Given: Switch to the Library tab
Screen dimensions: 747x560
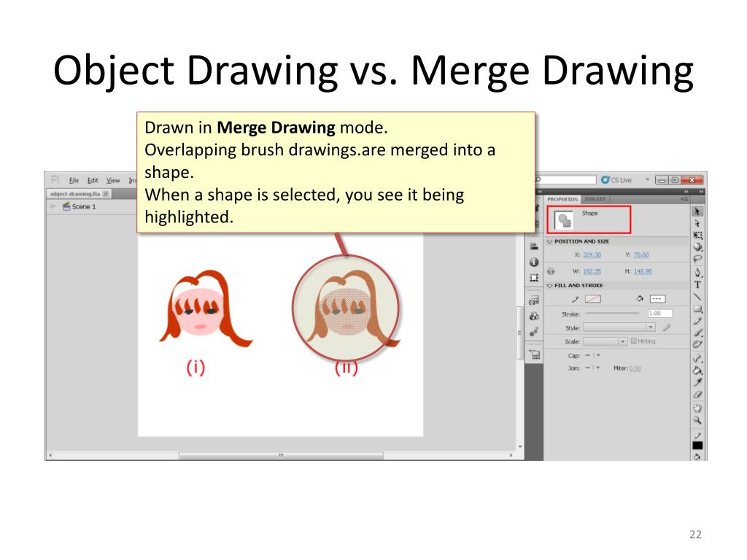Looking at the screenshot, I should coord(595,199).
